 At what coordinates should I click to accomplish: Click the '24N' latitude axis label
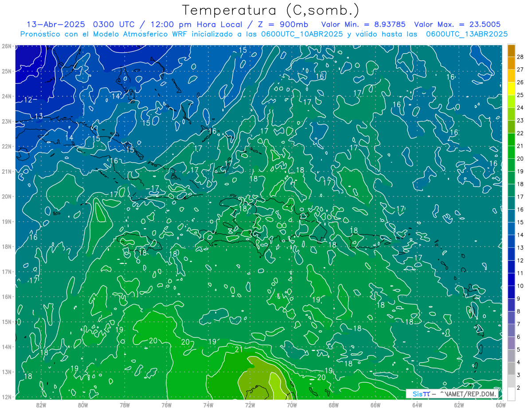click(6, 96)
